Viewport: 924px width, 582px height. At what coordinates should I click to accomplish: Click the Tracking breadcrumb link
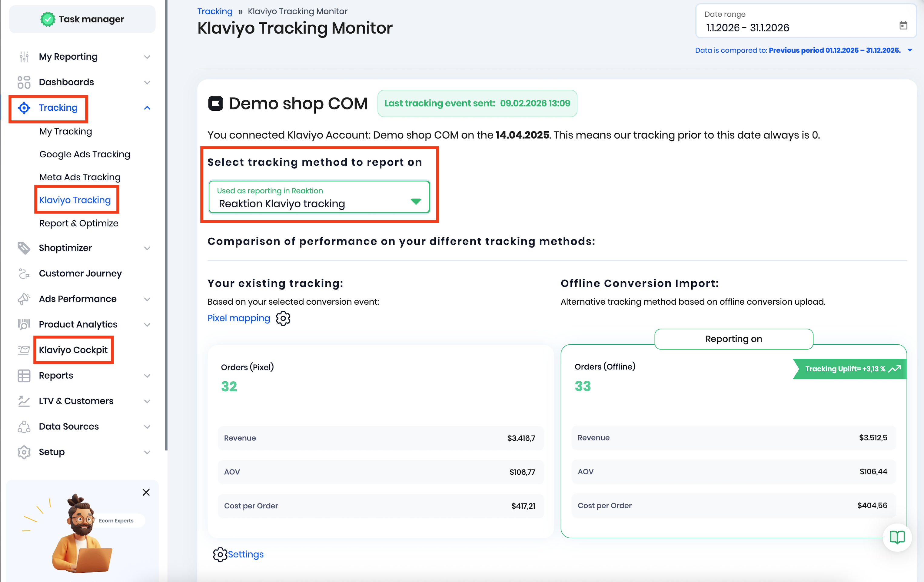coord(214,11)
